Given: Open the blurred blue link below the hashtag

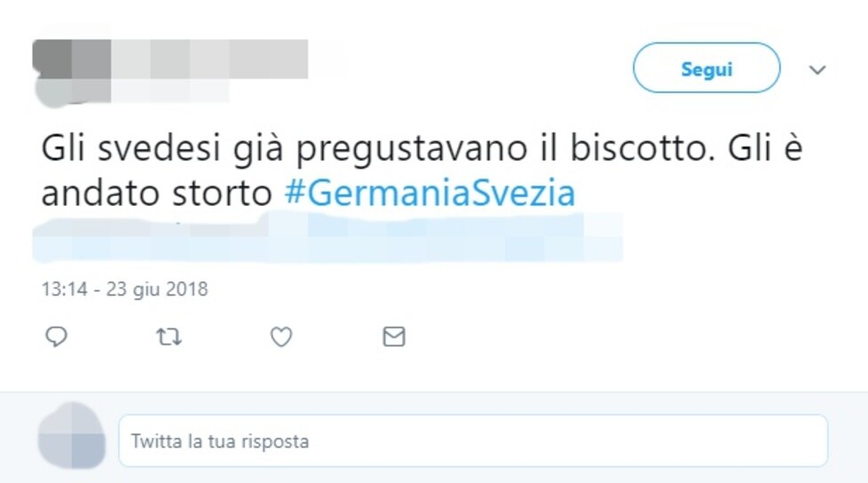Looking at the screenshot, I should click(x=327, y=238).
